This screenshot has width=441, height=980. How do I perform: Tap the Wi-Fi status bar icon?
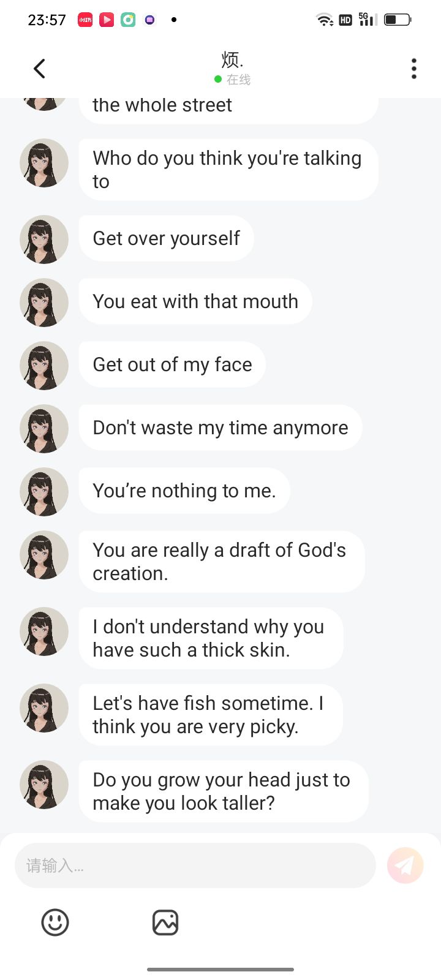325,20
